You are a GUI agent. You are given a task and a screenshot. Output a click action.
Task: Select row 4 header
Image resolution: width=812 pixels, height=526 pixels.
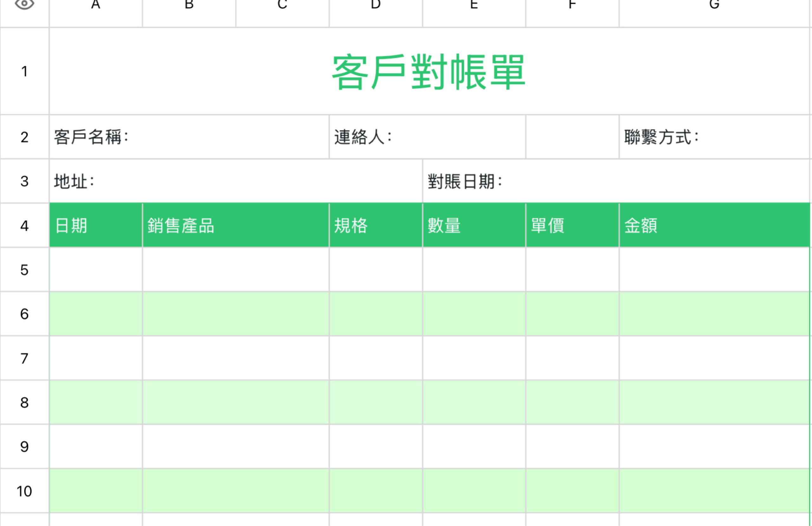[x=24, y=225]
